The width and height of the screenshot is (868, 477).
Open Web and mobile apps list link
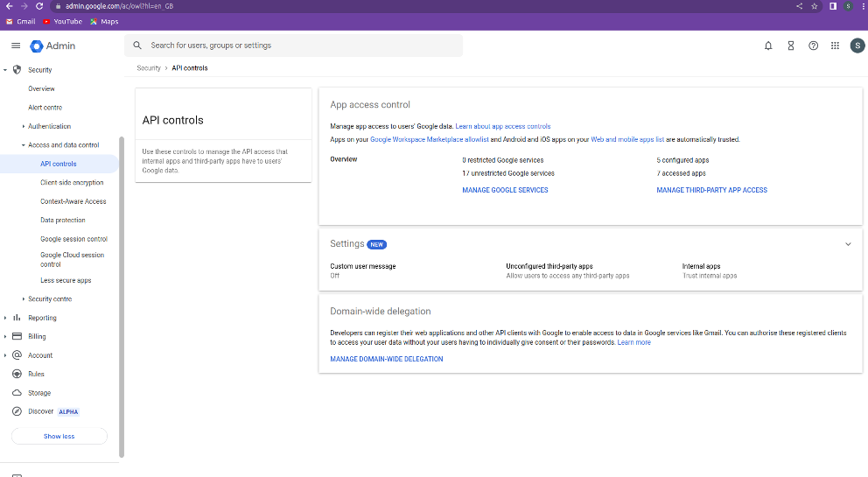tap(627, 140)
